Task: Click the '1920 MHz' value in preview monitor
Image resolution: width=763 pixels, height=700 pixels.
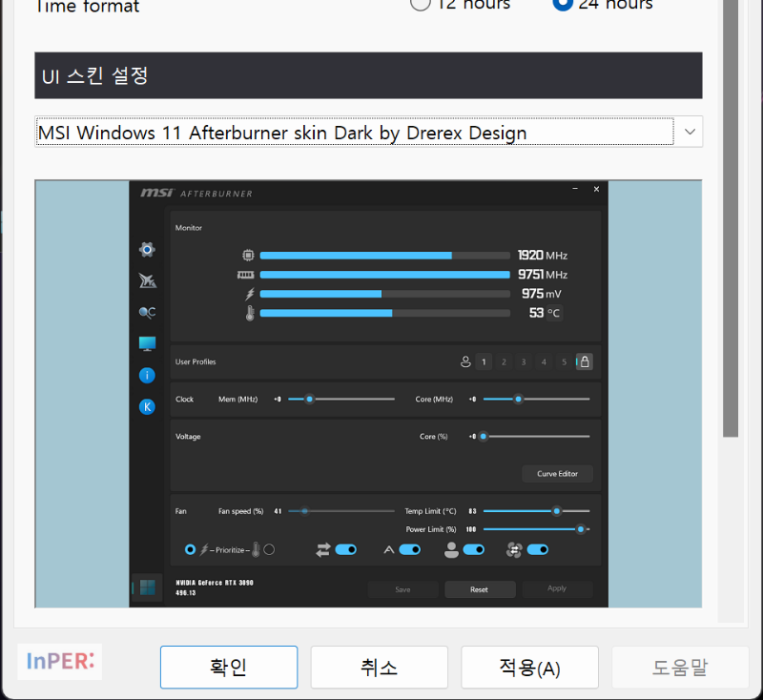Action: (543, 256)
